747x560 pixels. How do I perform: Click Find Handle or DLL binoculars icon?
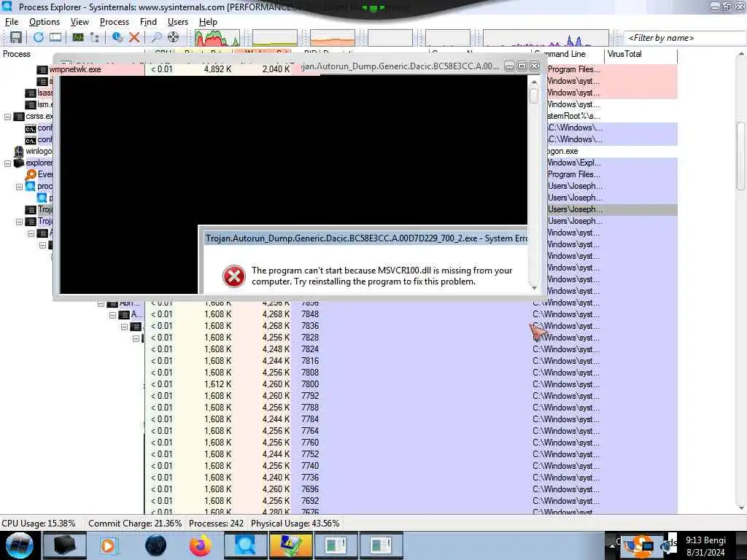point(156,37)
